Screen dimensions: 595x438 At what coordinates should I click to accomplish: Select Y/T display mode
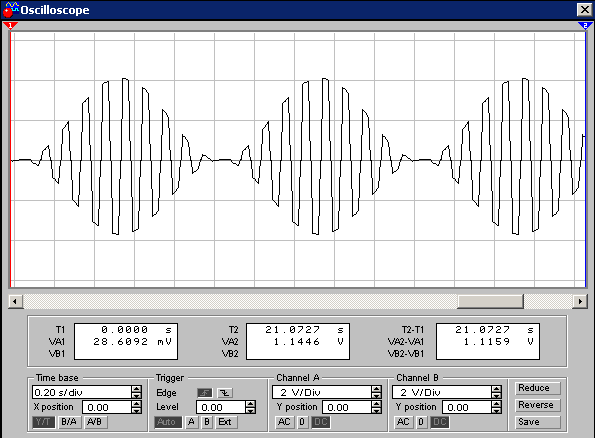pyautogui.click(x=44, y=422)
